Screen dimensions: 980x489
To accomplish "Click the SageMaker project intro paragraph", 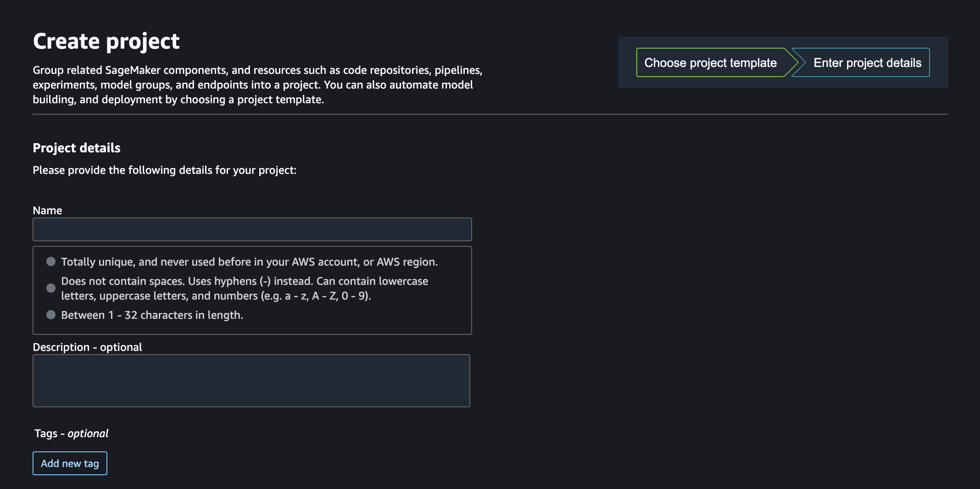I will pos(257,84).
